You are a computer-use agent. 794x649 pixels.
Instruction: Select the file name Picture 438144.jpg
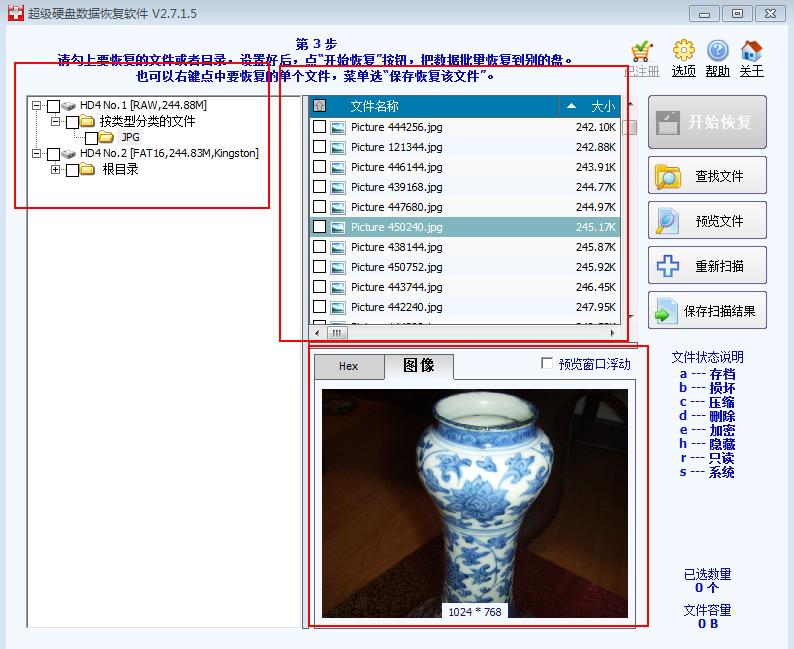pos(396,247)
